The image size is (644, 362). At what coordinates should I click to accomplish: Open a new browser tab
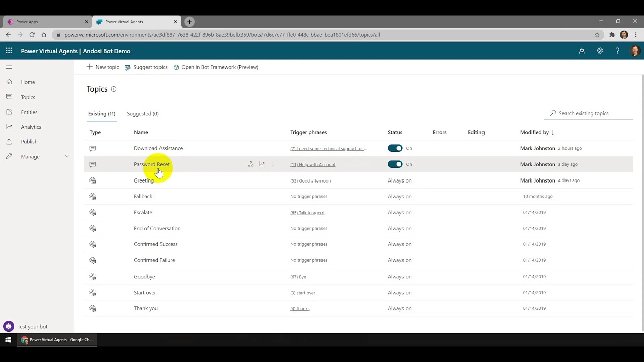(x=189, y=22)
